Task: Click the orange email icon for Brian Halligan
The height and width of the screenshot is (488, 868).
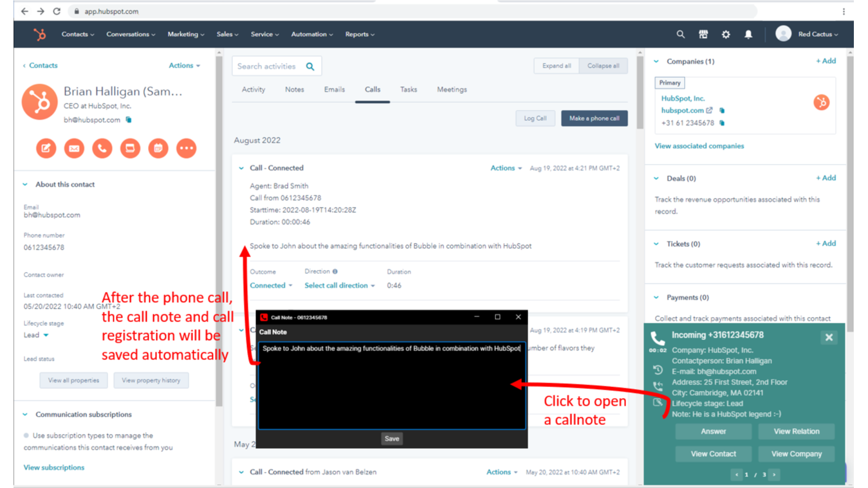Action: tap(74, 149)
